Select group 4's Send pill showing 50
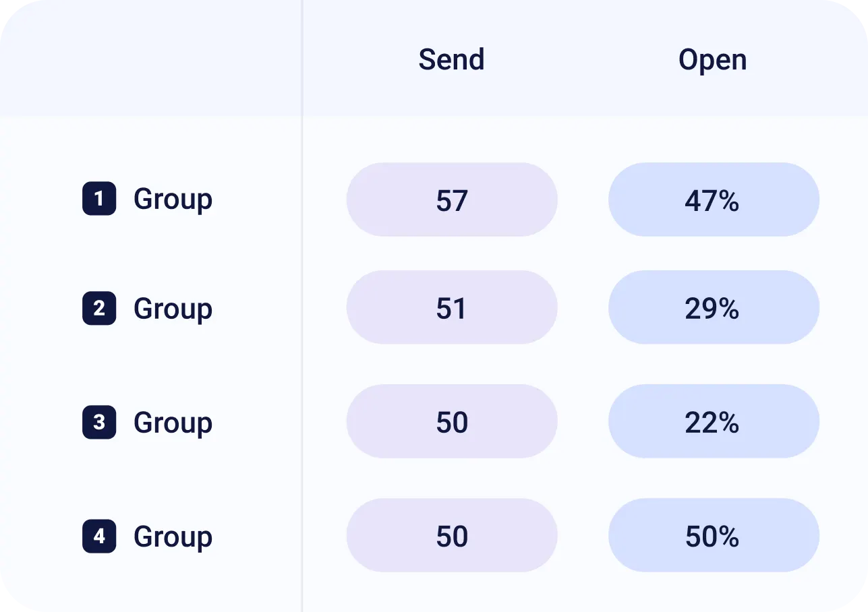Image resolution: width=868 pixels, height=612 pixels. coord(452,536)
